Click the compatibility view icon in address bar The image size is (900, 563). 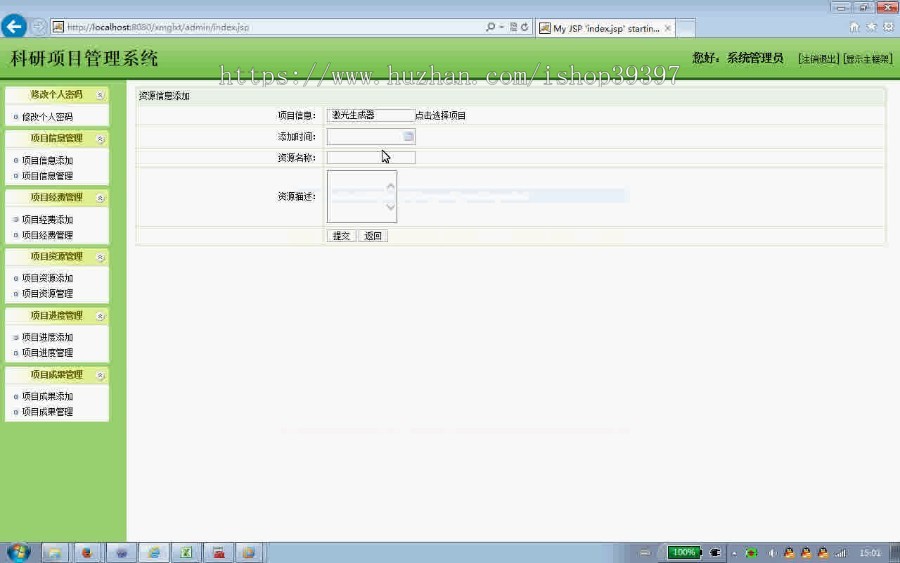[513, 27]
